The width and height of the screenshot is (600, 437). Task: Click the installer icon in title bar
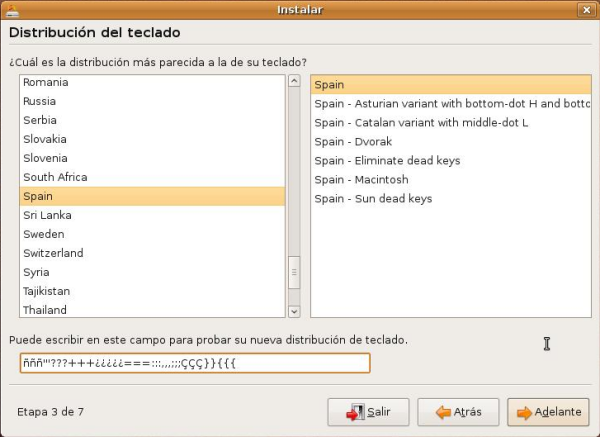(11, 10)
